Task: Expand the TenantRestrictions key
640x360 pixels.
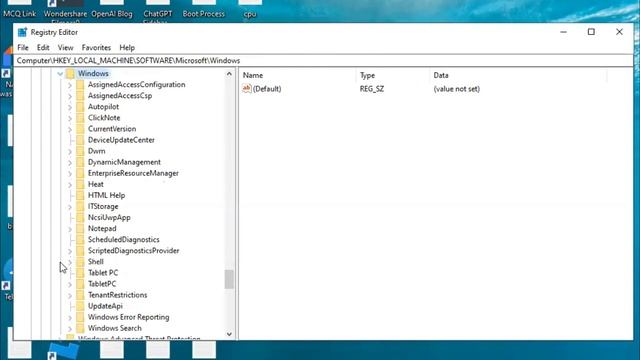Action: coord(70,295)
